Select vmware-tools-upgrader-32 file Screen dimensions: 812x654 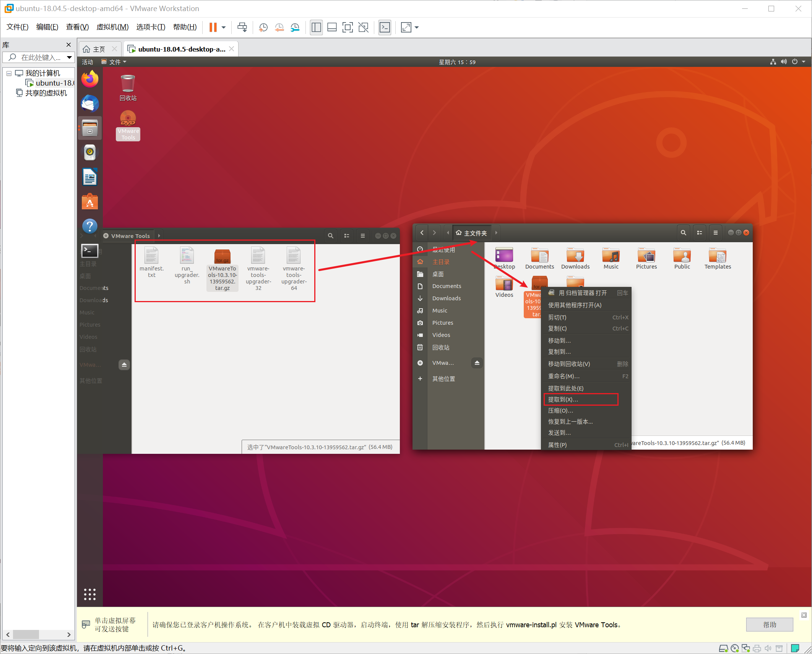click(258, 268)
